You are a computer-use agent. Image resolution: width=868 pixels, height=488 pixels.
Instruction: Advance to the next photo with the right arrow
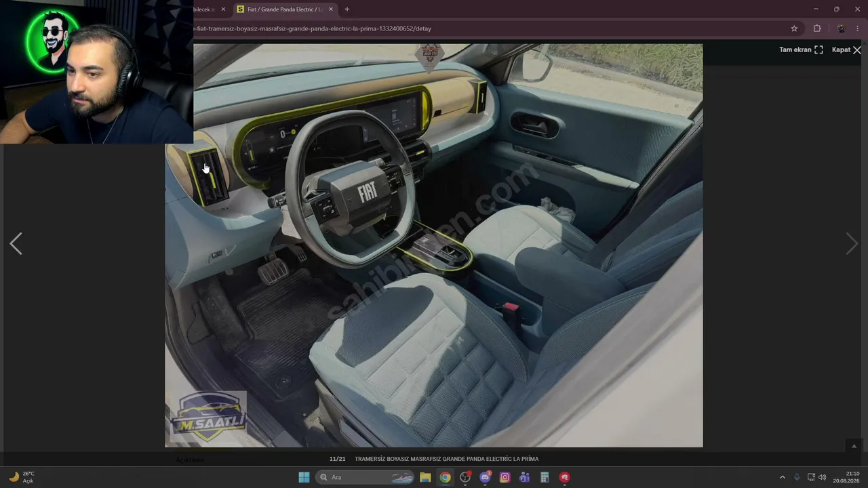coord(852,244)
